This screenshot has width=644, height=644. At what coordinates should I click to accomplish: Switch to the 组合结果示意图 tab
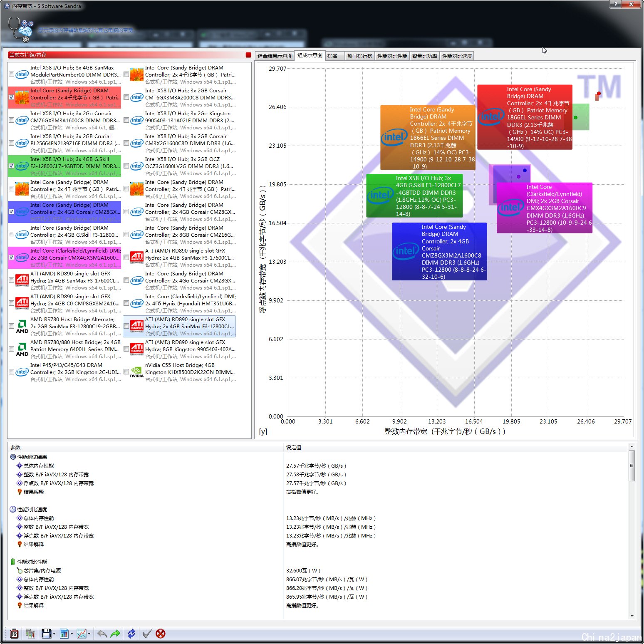pyautogui.click(x=275, y=56)
